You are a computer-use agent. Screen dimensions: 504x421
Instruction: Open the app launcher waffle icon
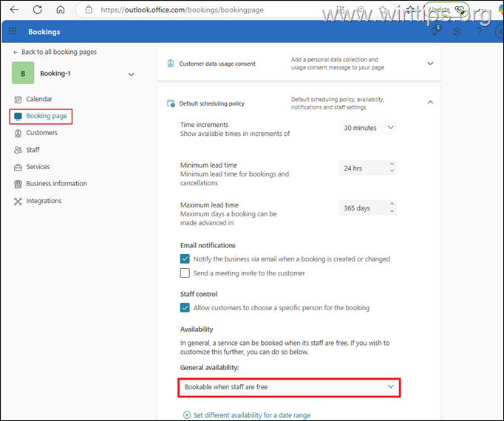click(13, 31)
